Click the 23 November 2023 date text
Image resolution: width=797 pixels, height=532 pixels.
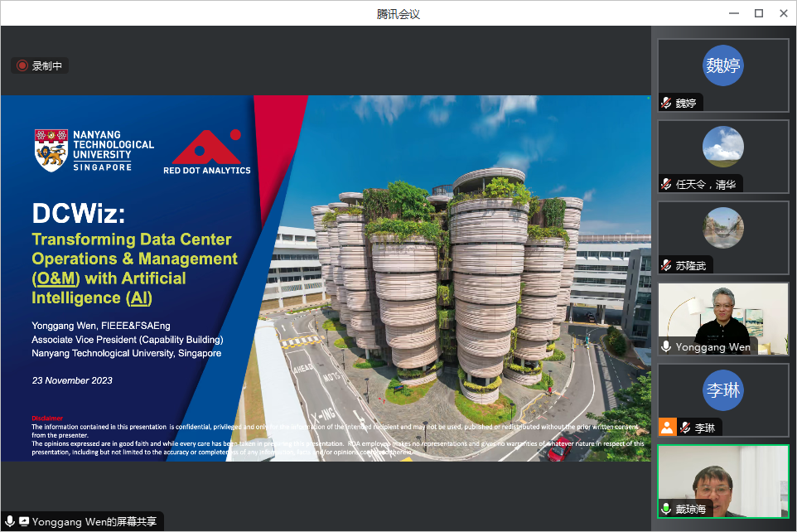72,380
